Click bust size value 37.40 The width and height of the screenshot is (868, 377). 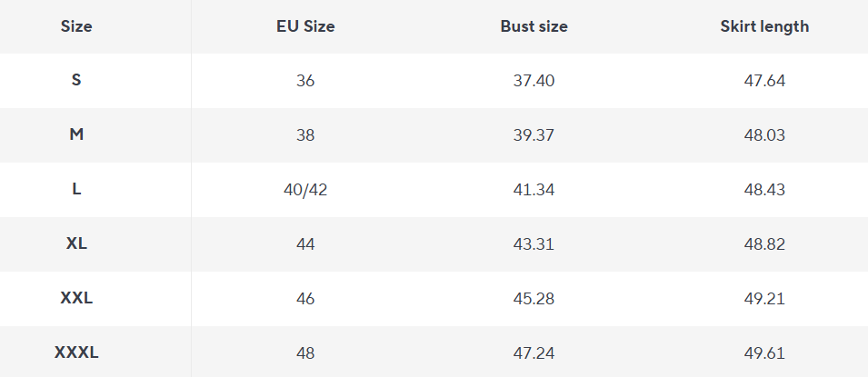click(x=534, y=81)
